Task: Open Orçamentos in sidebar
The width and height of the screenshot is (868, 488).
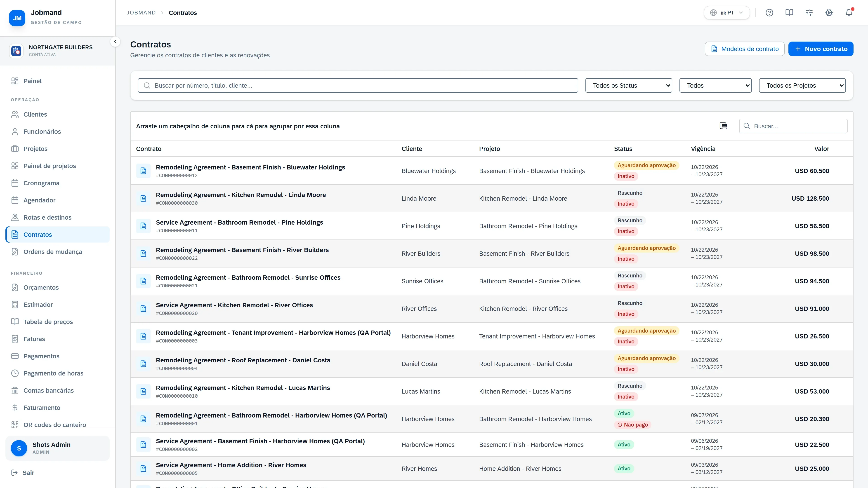Action: click(x=58, y=288)
